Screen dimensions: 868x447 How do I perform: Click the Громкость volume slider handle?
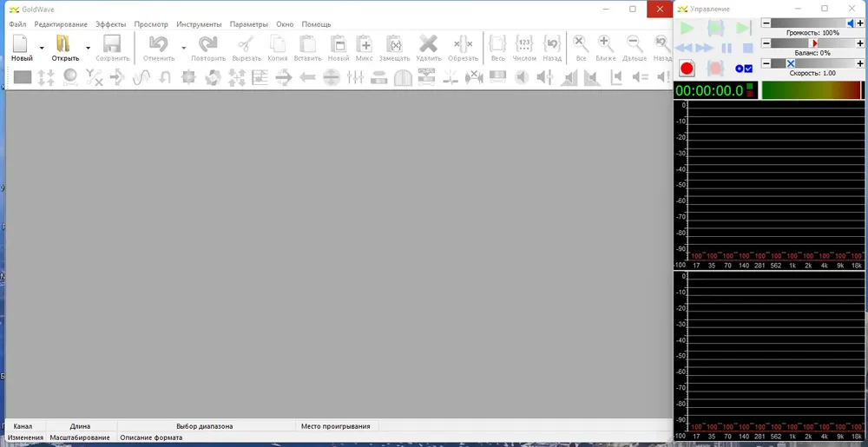[x=851, y=23]
